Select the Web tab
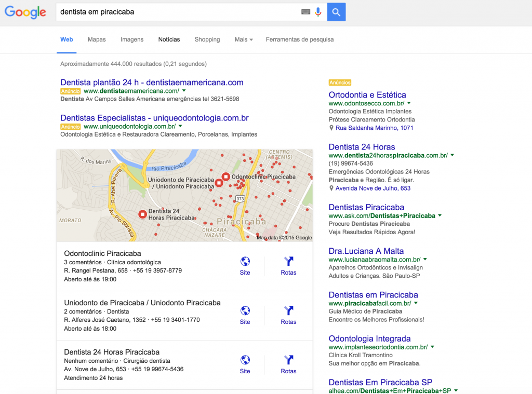Viewport: 532px width, 394px height. tap(66, 39)
